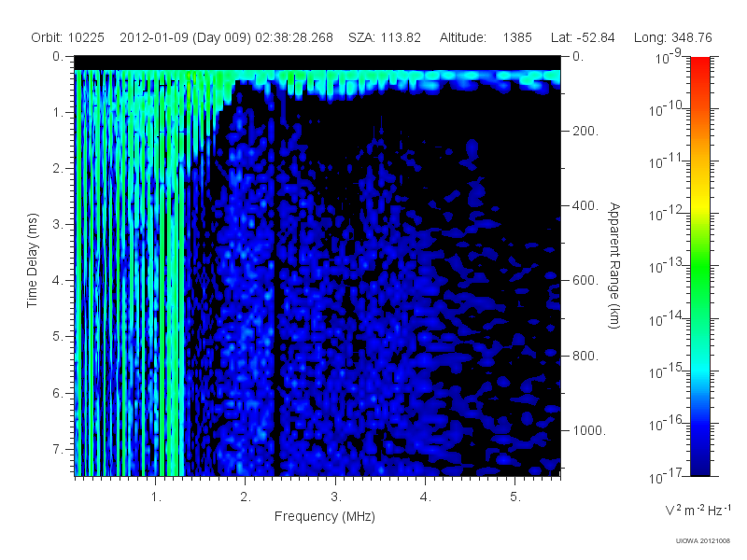747x560 pixels.
Task: Click the altitude value '1385'
Action: tap(517, 37)
